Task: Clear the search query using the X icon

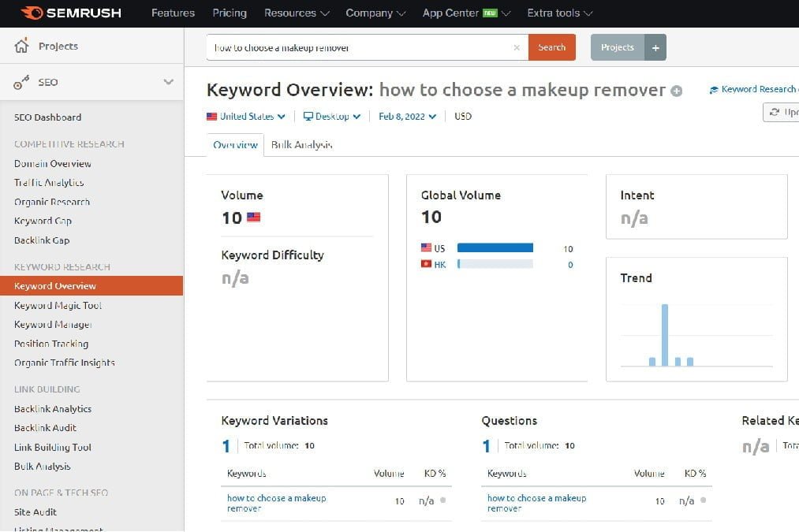Action: (x=517, y=47)
